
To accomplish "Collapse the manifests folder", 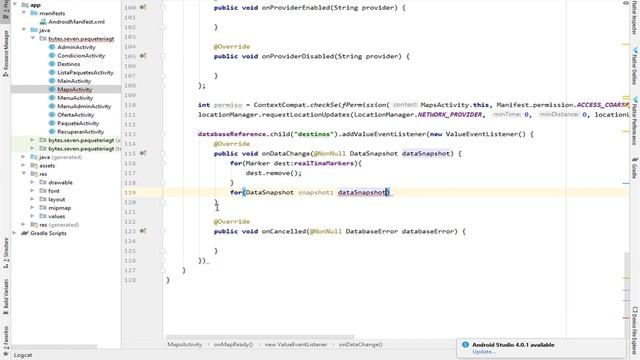I will (24, 13).
